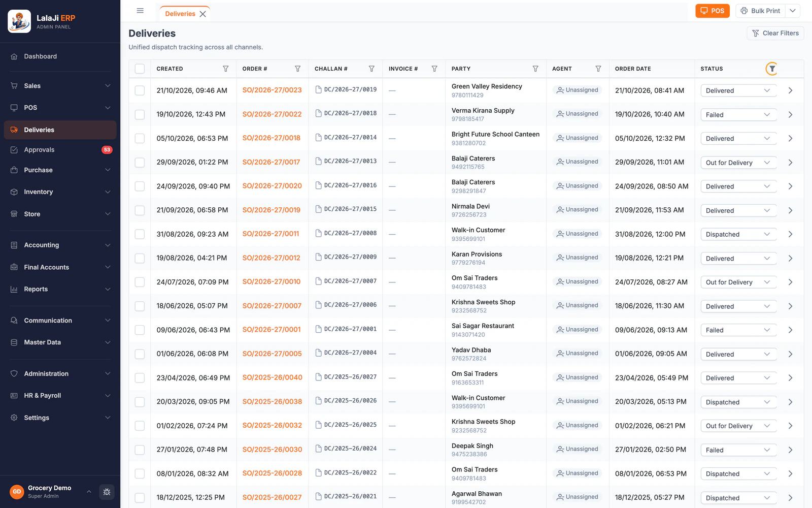Click the LalaJi ERP logo
Viewport: 812px width, 508px height.
pyautogui.click(x=19, y=21)
